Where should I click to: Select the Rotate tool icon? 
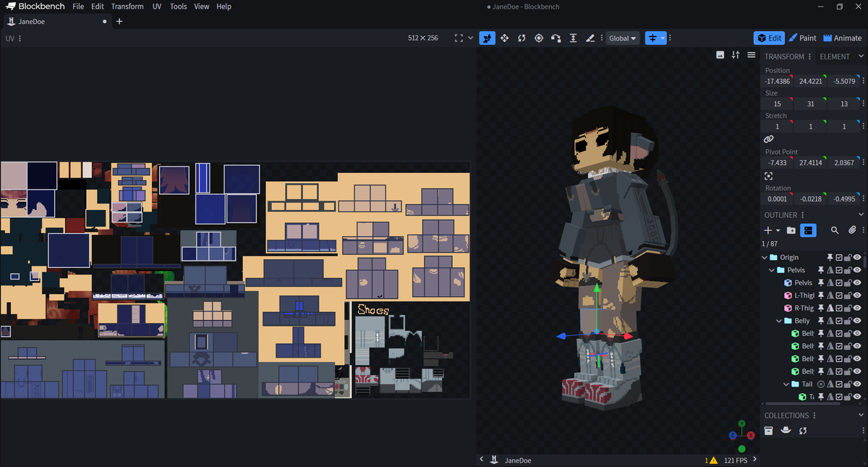click(522, 38)
